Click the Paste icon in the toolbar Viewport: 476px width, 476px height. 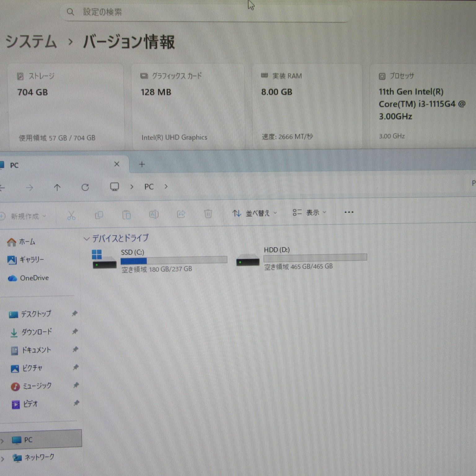(x=126, y=214)
